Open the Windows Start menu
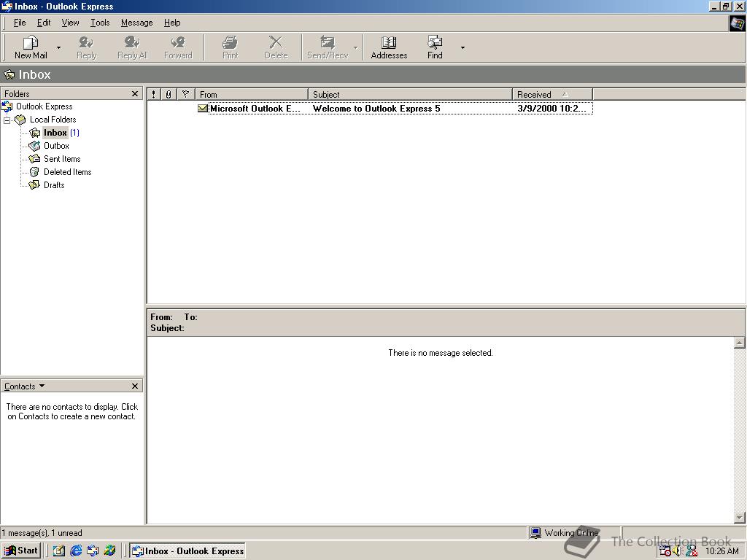This screenshot has height=560, width=747. pos(21,551)
